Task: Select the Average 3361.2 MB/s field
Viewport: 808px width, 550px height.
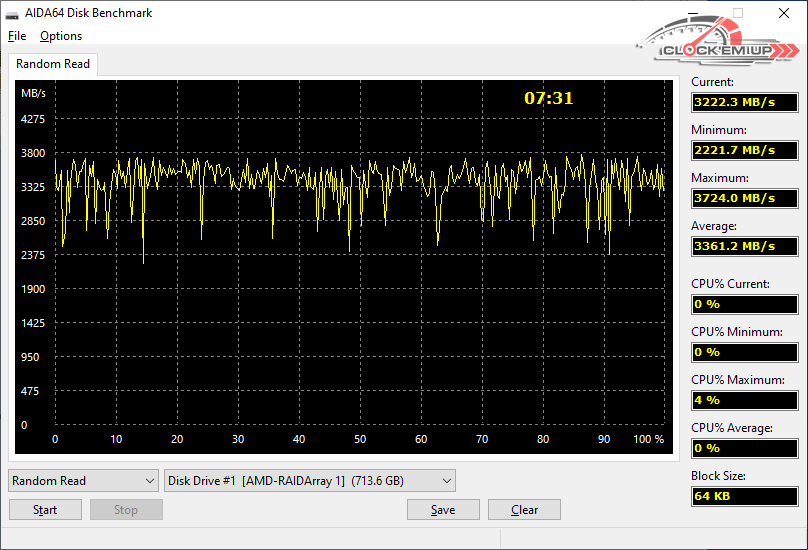Action: point(744,246)
